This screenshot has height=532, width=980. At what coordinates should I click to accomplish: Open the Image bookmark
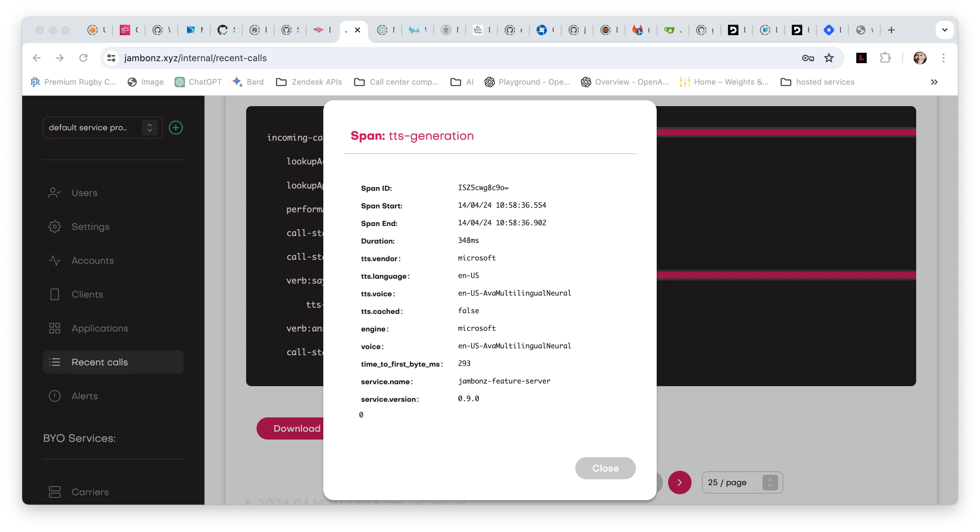coord(146,82)
